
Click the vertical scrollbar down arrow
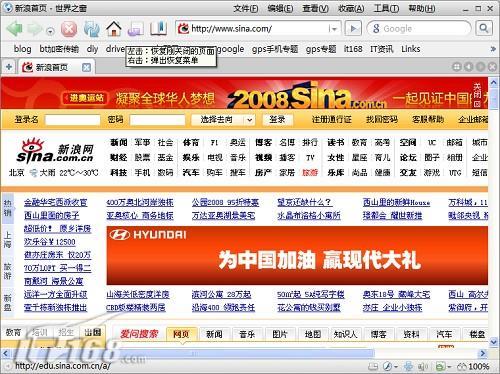pyautogui.click(x=494, y=341)
